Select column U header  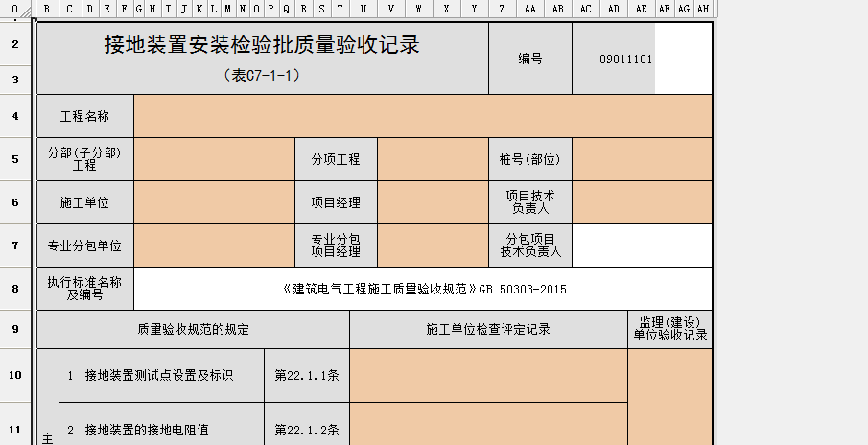(364, 9)
